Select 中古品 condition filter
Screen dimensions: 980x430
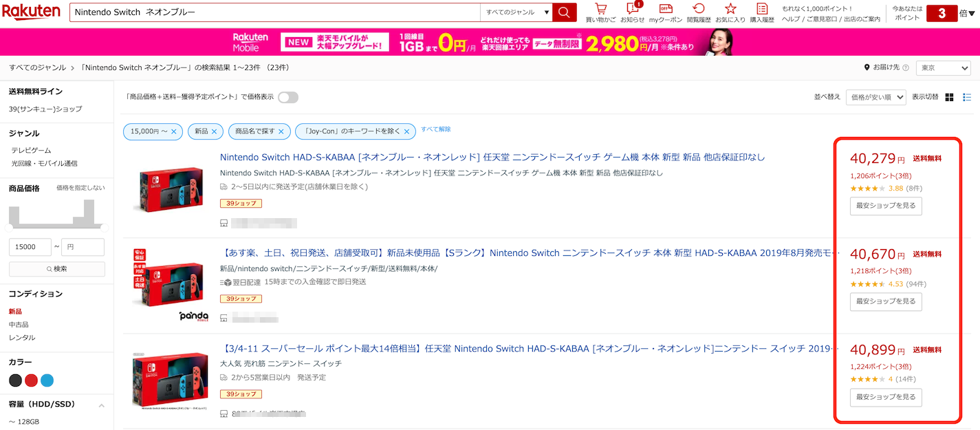click(19, 325)
